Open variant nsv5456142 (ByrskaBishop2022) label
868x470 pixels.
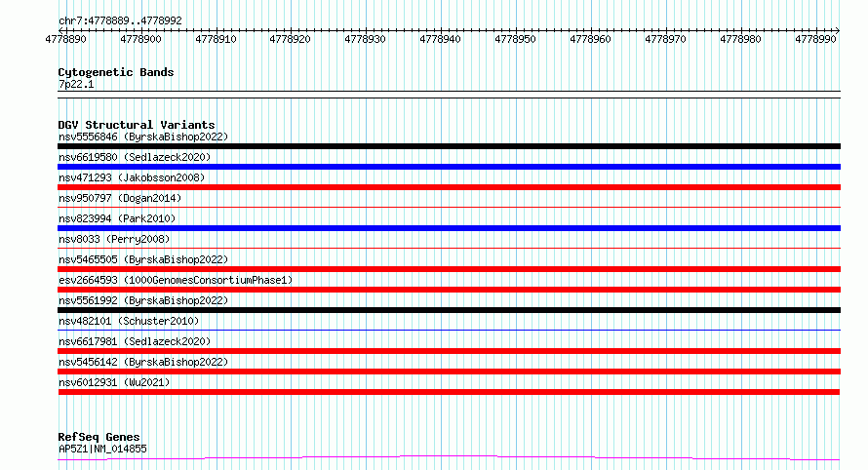point(143,362)
